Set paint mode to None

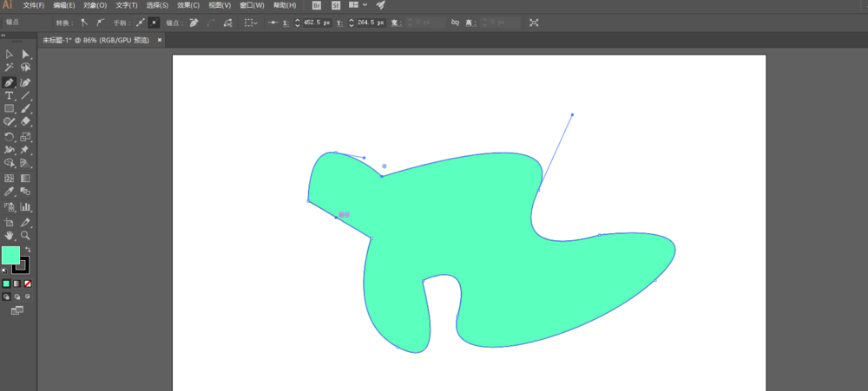tap(29, 283)
